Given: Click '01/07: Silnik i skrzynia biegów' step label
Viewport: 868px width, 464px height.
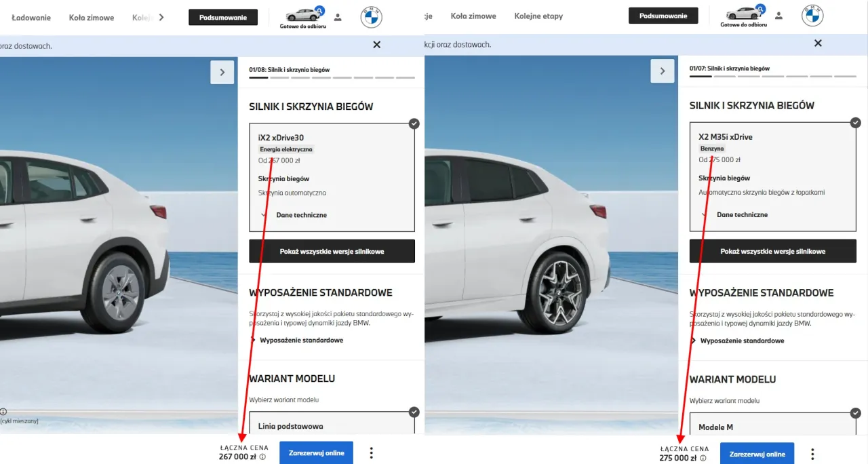Looking at the screenshot, I should click(730, 69).
